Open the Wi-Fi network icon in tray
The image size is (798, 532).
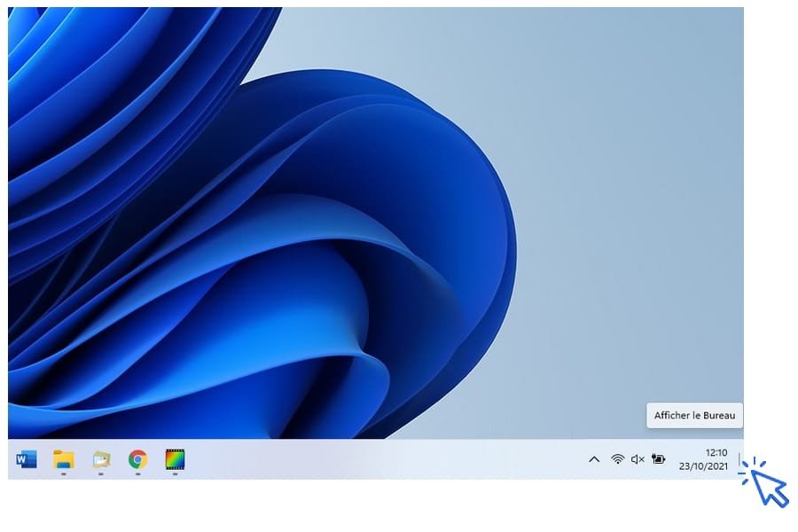click(617, 459)
